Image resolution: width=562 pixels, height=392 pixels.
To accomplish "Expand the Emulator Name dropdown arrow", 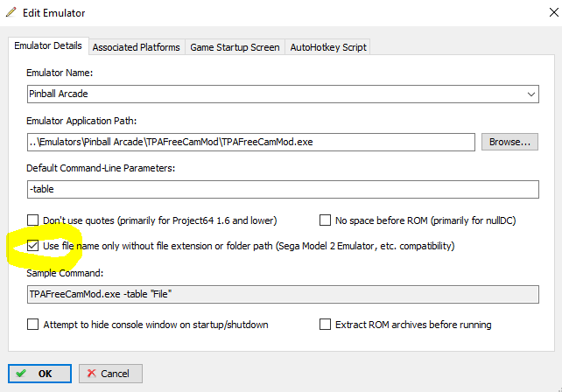I will click(x=530, y=94).
